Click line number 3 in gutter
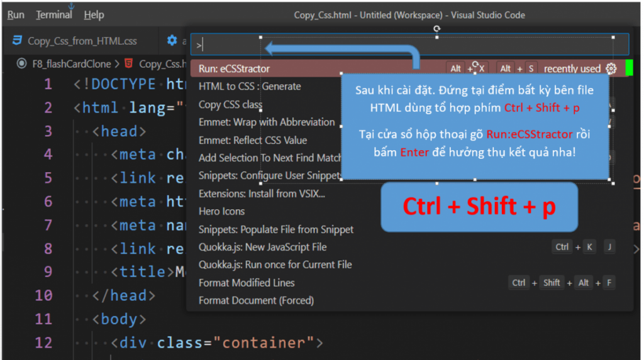The width and height of the screenshot is (644, 360). pyautogui.click(x=48, y=131)
